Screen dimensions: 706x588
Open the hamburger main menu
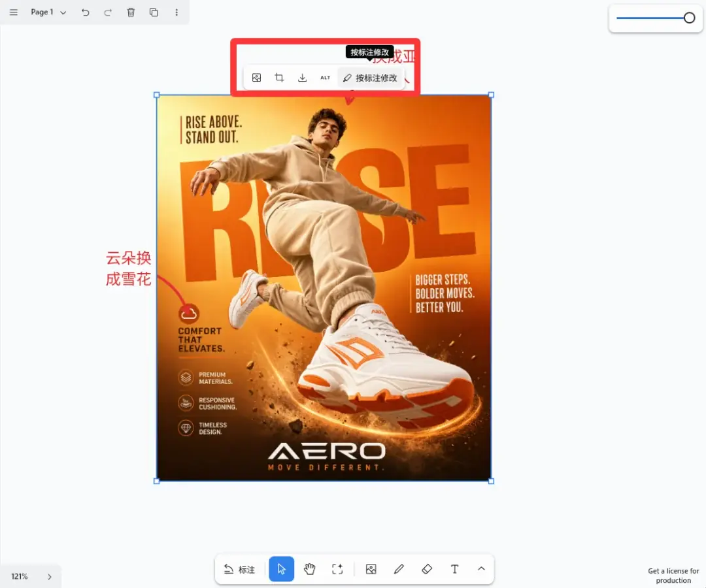14,12
